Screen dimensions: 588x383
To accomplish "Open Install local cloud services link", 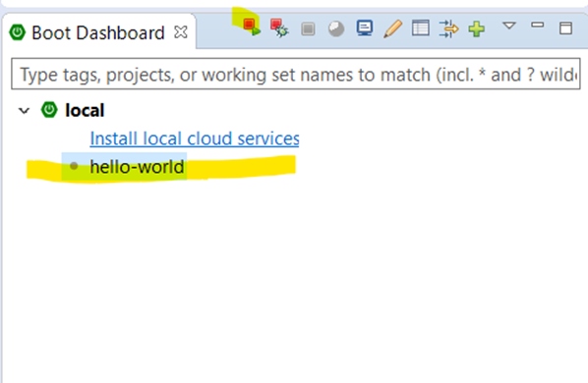I will 195,138.
